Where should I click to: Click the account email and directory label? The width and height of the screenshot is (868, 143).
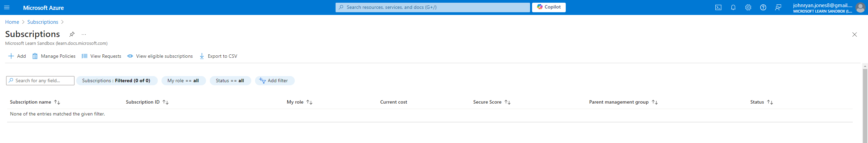tap(822, 8)
